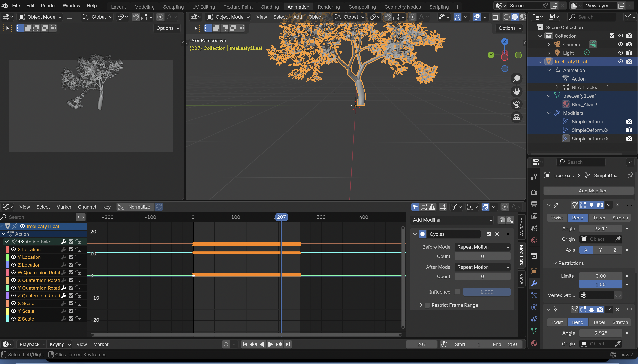Play animation forward button
This screenshot has height=364, width=638.
pos(270,344)
